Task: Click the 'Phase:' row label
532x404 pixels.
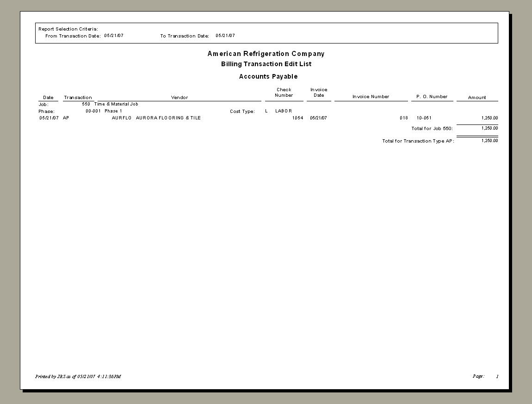Action: click(x=46, y=112)
